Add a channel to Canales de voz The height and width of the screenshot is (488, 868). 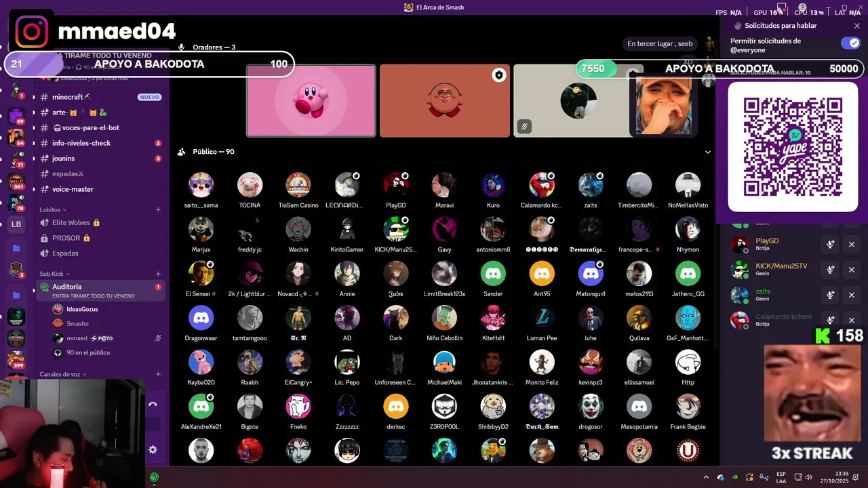(158, 374)
